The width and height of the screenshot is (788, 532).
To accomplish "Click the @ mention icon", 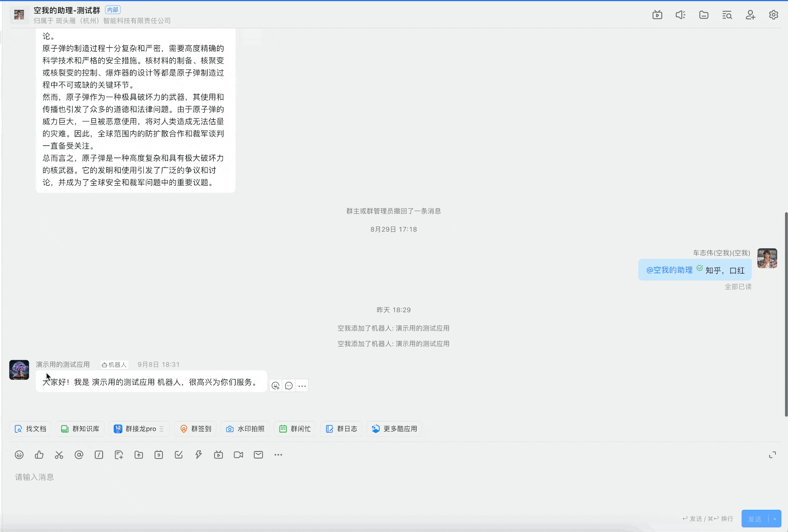I will pos(79,455).
